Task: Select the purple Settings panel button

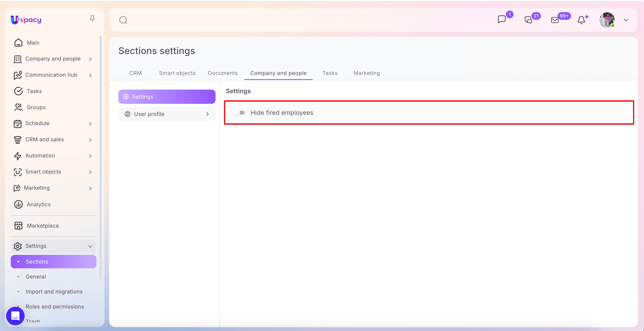Action: tap(167, 96)
